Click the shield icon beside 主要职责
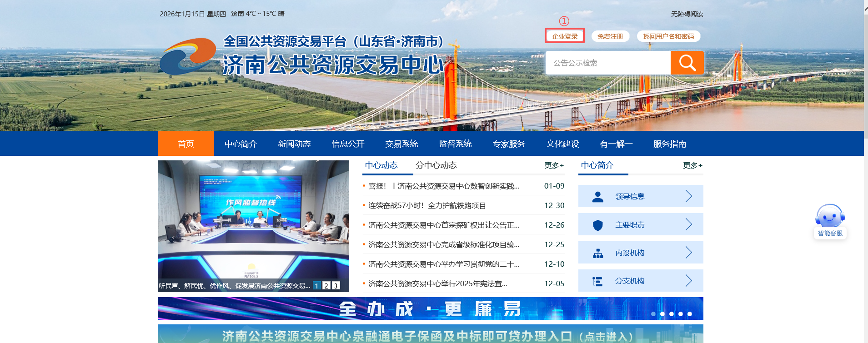 coord(598,225)
